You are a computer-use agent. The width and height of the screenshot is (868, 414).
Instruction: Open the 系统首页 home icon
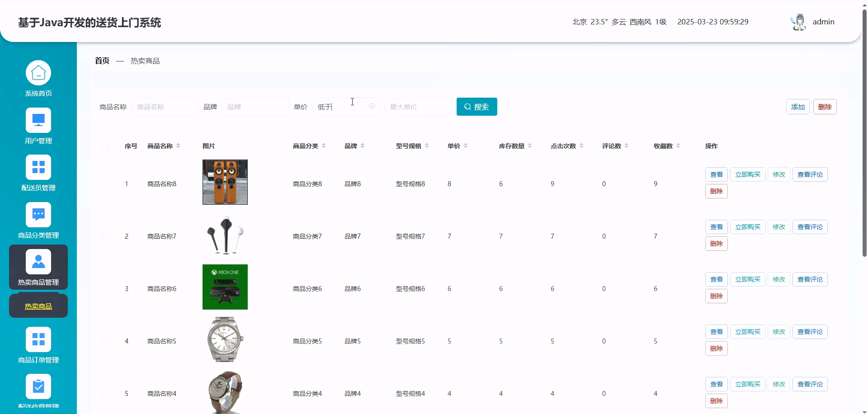point(38,73)
